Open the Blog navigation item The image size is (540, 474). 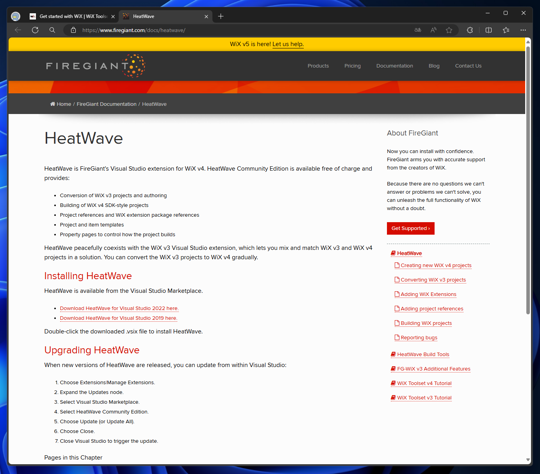pyautogui.click(x=434, y=66)
